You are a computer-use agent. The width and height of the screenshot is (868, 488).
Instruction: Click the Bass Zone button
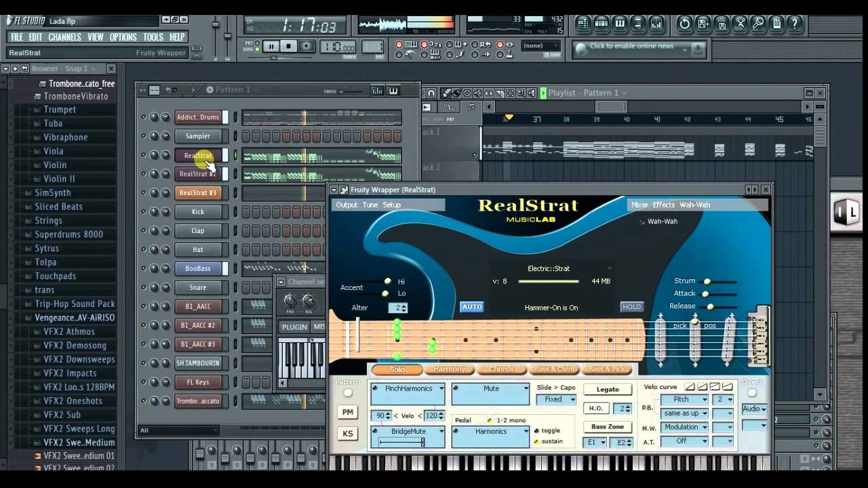click(608, 427)
